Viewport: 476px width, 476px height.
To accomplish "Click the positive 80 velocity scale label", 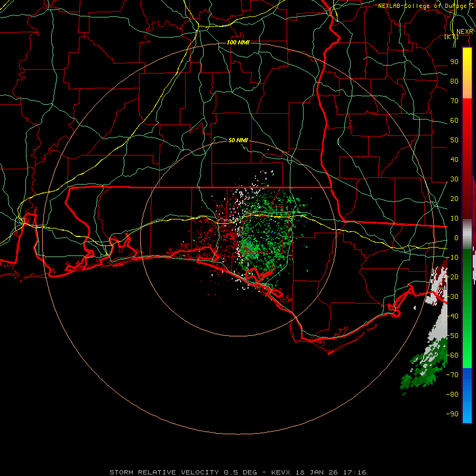I will (x=454, y=81).
